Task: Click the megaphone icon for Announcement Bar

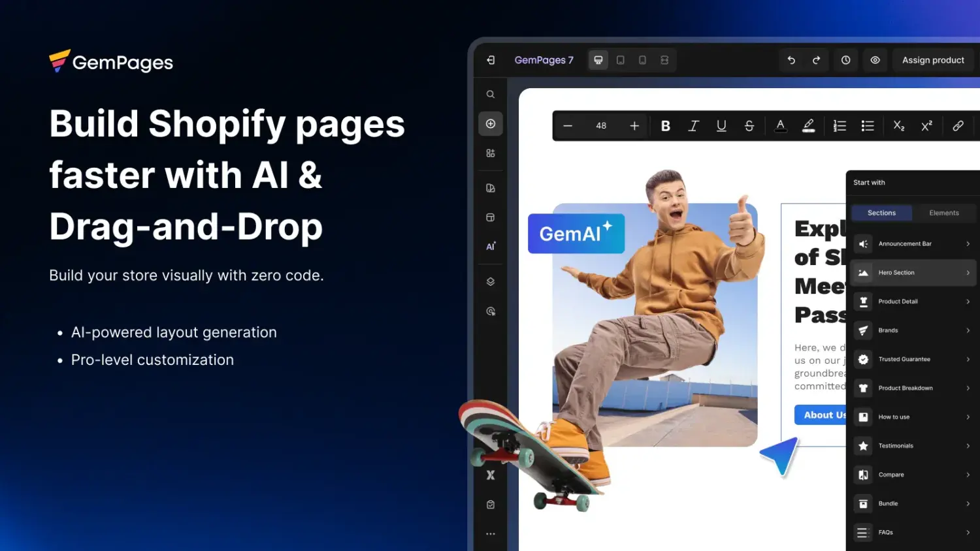Action: coord(864,244)
